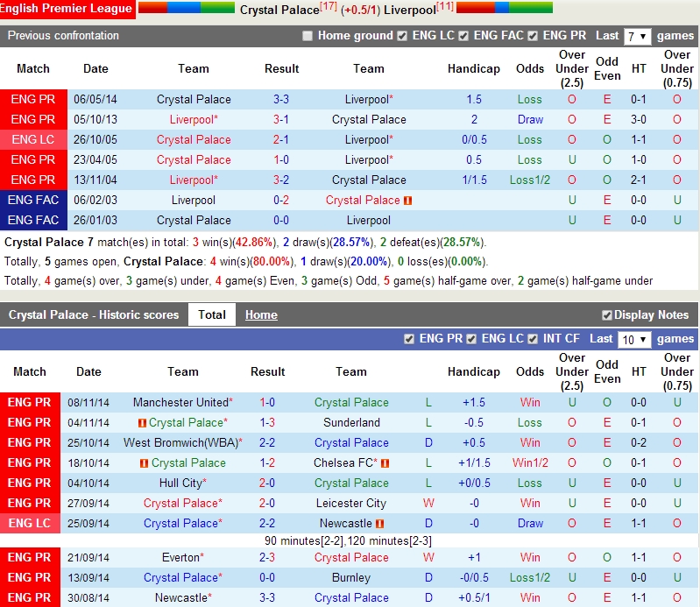Click the Odds column header in Historic scores
The width and height of the screenshot is (700, 607).
pos(530,371)
